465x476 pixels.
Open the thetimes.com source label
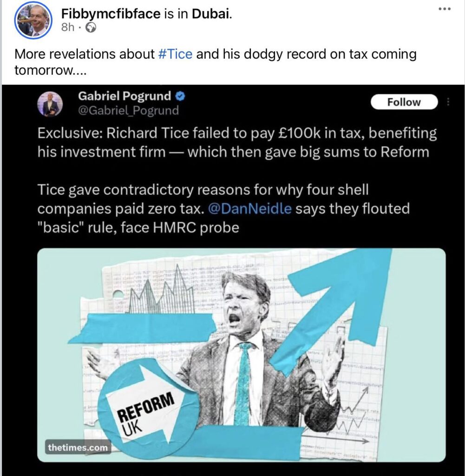pyautogui.click(x=78, y=448)
